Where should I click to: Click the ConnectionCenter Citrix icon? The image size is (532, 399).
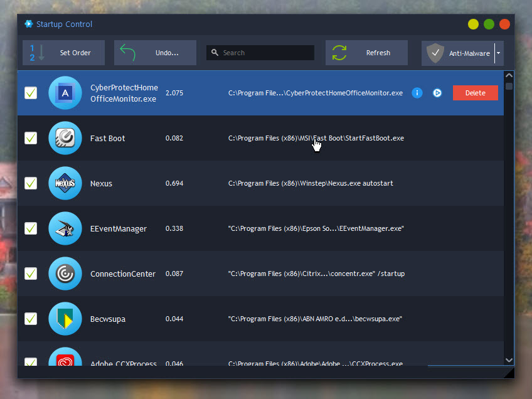(x=65, y=274)
